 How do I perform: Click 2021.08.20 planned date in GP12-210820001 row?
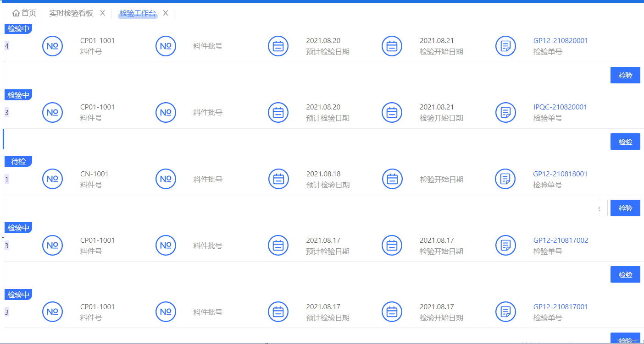point(323,41)
